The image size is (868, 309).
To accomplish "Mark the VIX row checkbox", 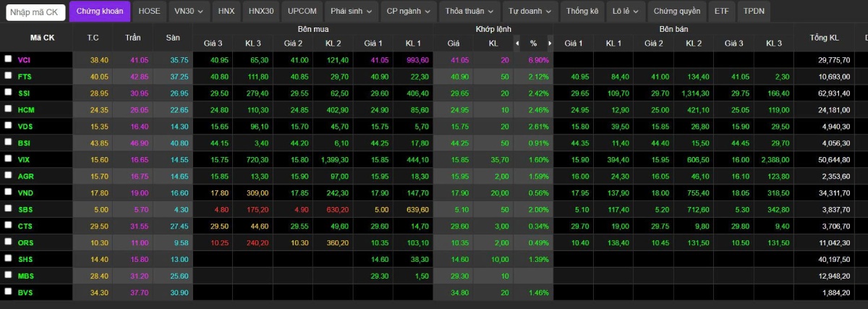I will coord(8,158).
